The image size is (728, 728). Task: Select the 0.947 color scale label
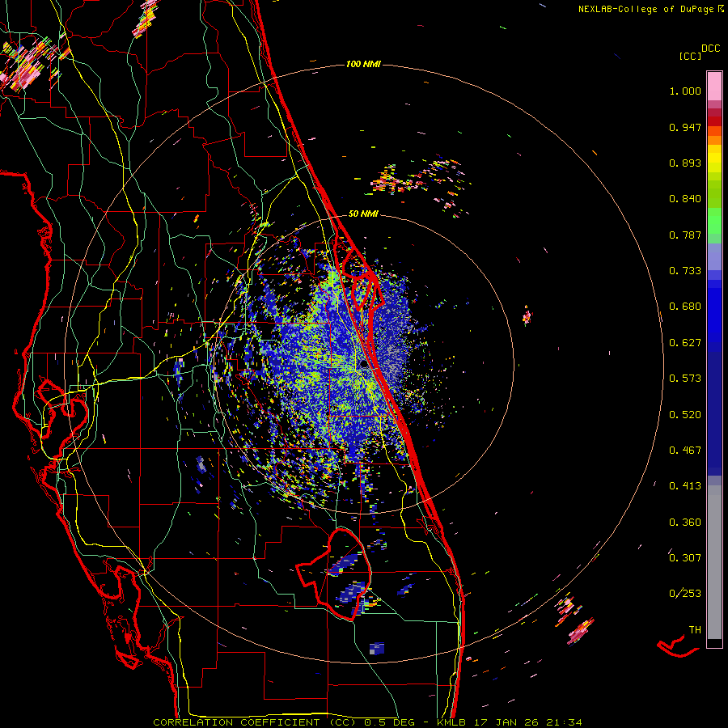coord(685,127)
